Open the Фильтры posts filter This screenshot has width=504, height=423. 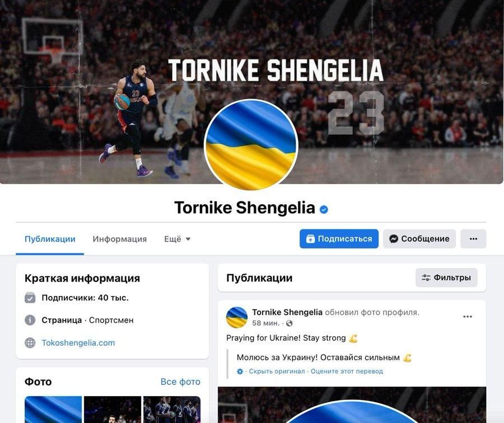coord(446,278)
